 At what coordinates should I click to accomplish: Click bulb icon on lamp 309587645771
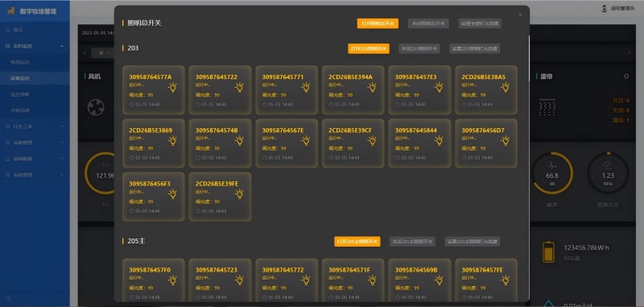click(x=306, y=87)
